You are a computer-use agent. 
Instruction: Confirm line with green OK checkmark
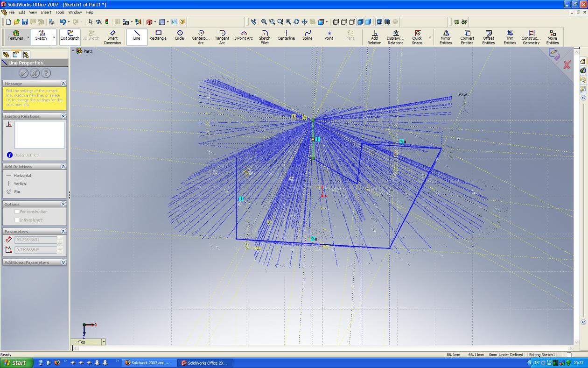point(24,73)
